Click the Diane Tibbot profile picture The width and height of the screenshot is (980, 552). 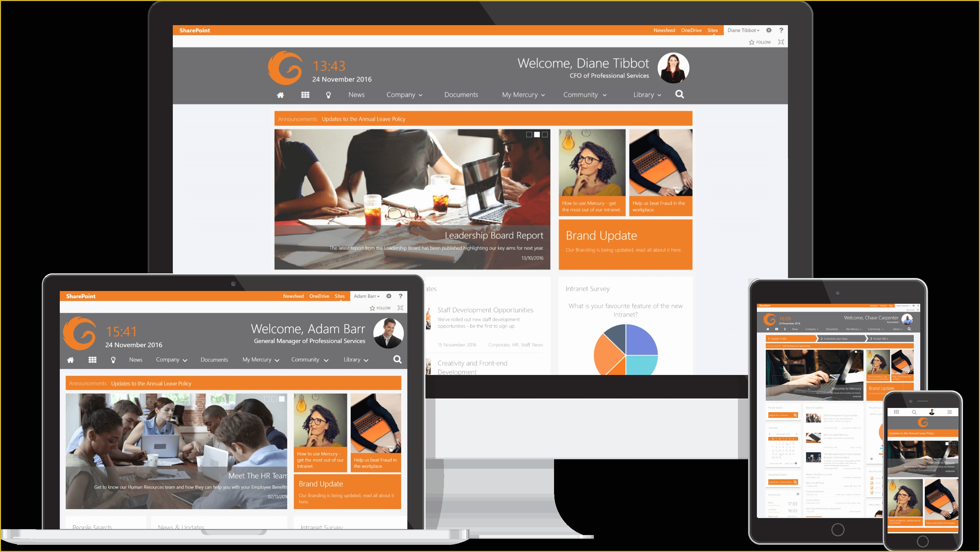[x=675, y=68]
